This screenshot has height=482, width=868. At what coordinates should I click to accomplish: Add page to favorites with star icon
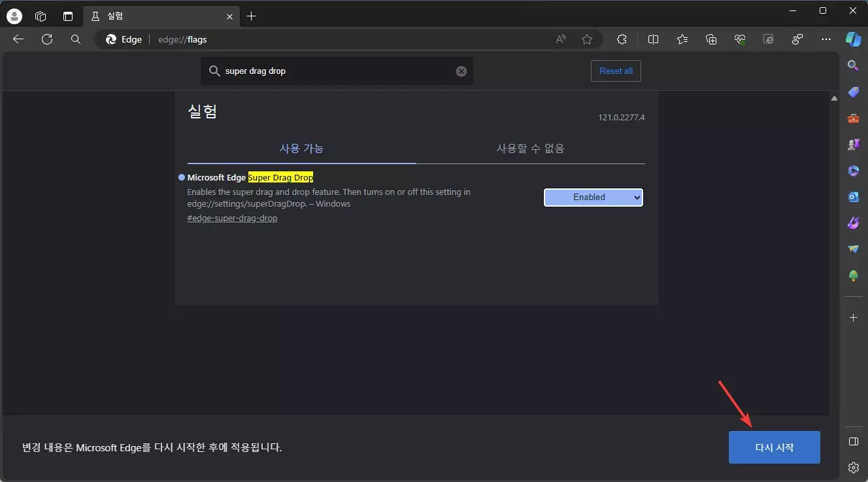(587, 39)
